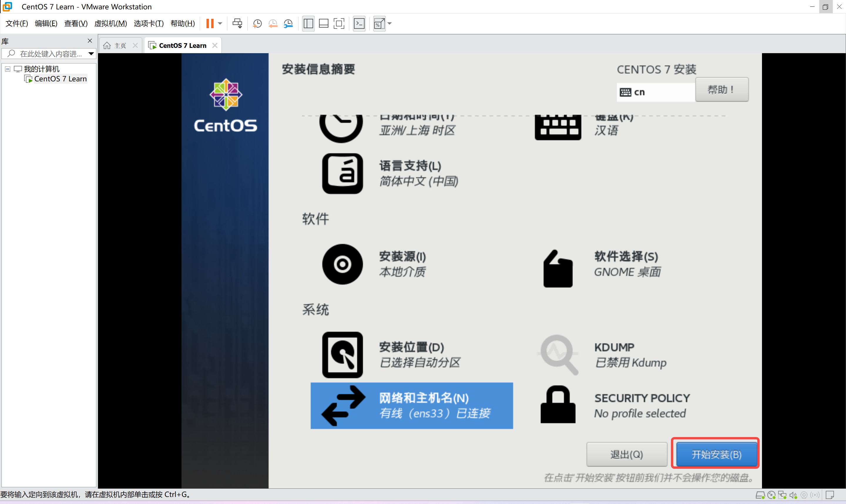Click the 安装源(I) label
This screenshot has width=846, height=504.
[x=402, y=256]
